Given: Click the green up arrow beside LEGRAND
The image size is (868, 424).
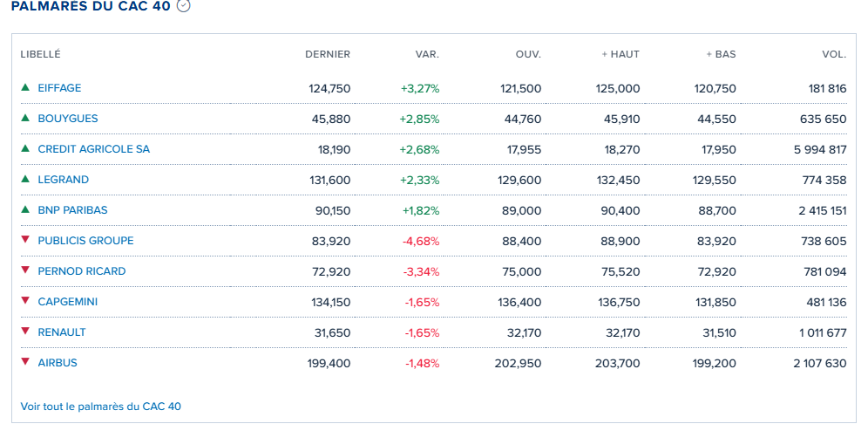Looking at the screenshot, I should tap(25, 179).
